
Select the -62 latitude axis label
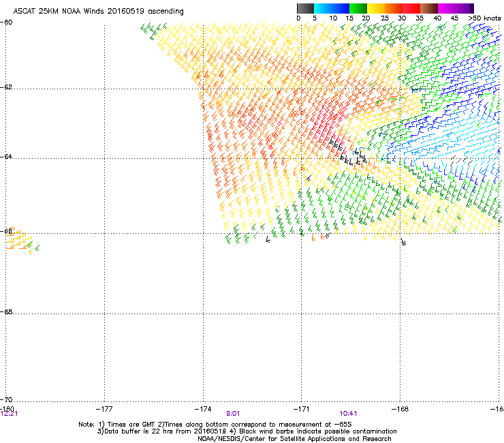[6, 87]
